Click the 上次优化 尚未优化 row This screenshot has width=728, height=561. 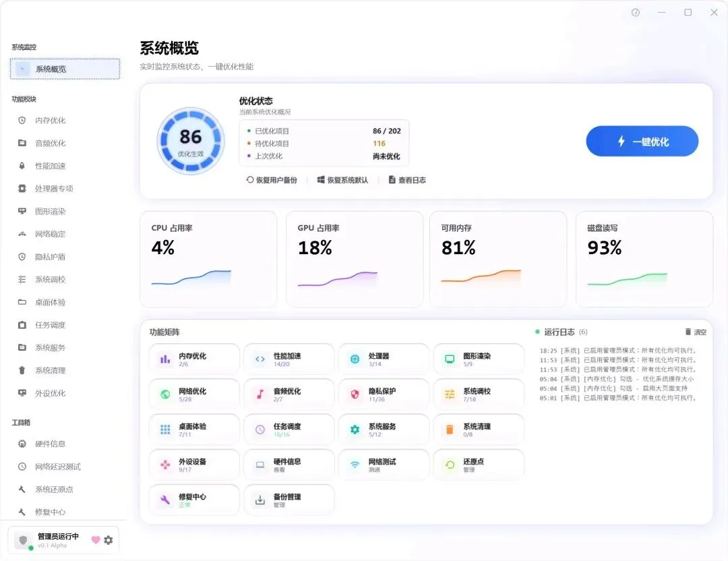pos(324,156)
